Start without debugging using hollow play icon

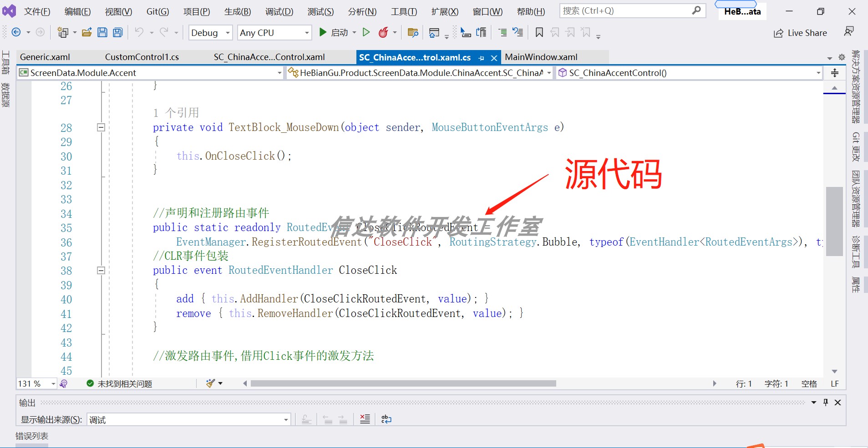point(366,32)
